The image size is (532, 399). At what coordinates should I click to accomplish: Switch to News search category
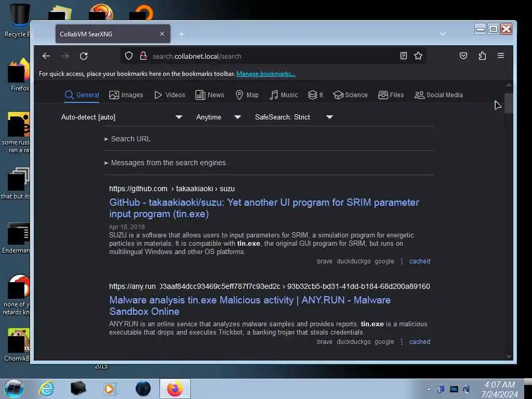[210, 95]
